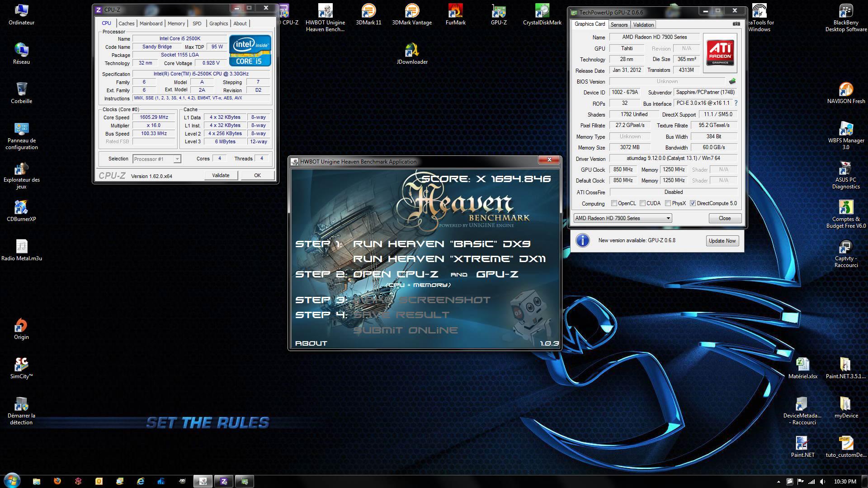868x488 pixels.
Task: Toggle the OpenCL checkbox in GPU-Z
Action: click(x=614, y=203)
